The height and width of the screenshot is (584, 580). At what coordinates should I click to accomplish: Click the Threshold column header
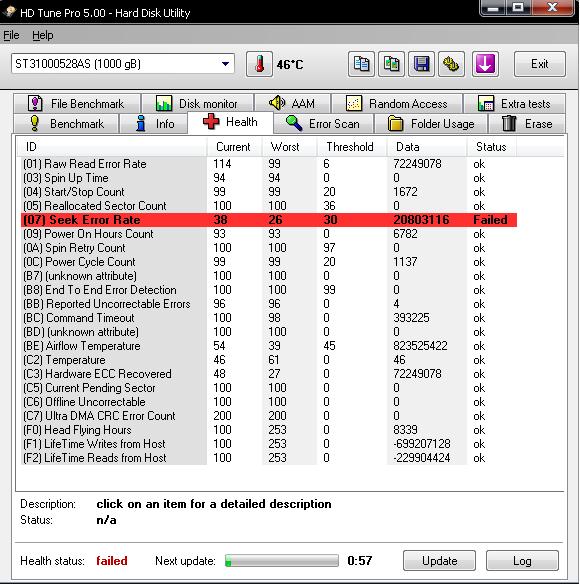coord(352,147)
